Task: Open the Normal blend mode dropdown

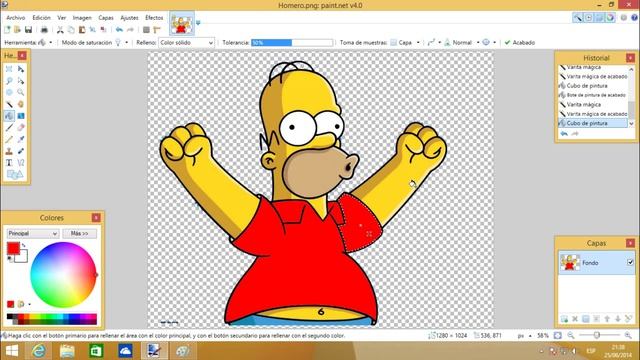Action: (x=462, y=42)
